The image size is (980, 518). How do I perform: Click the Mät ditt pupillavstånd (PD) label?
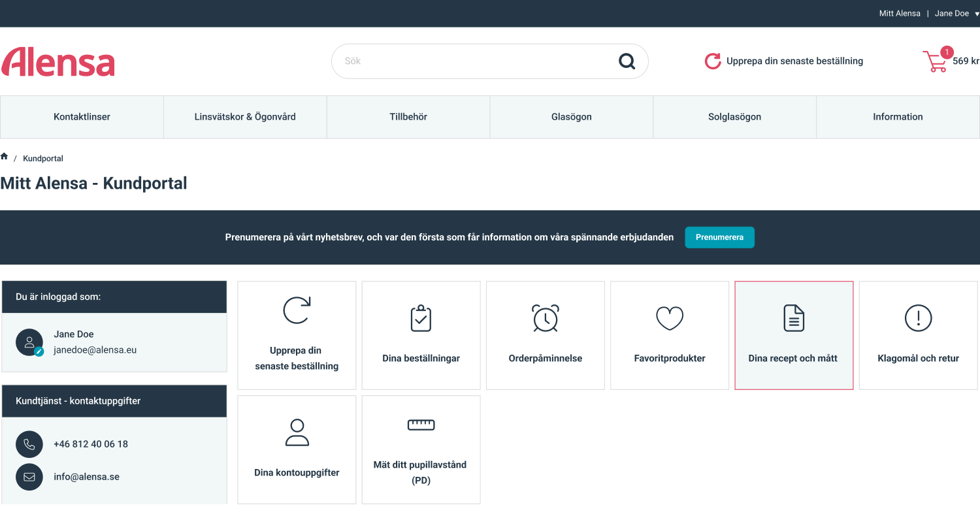click(420, 473)
